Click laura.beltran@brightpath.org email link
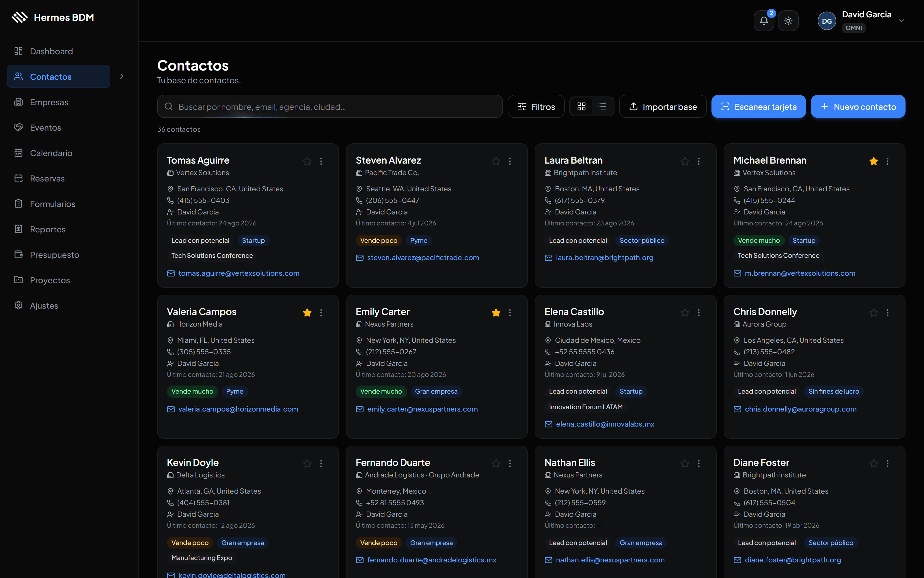 [604, 258]
